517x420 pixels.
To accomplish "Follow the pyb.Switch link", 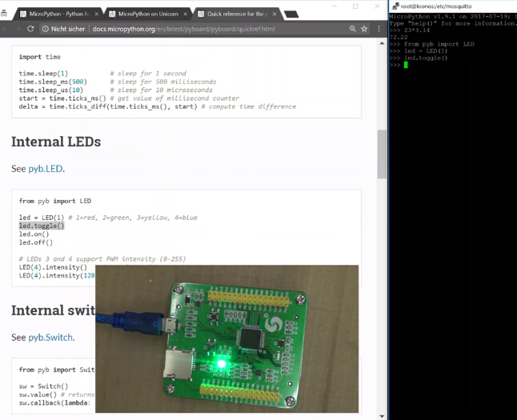I will [51, 338].
